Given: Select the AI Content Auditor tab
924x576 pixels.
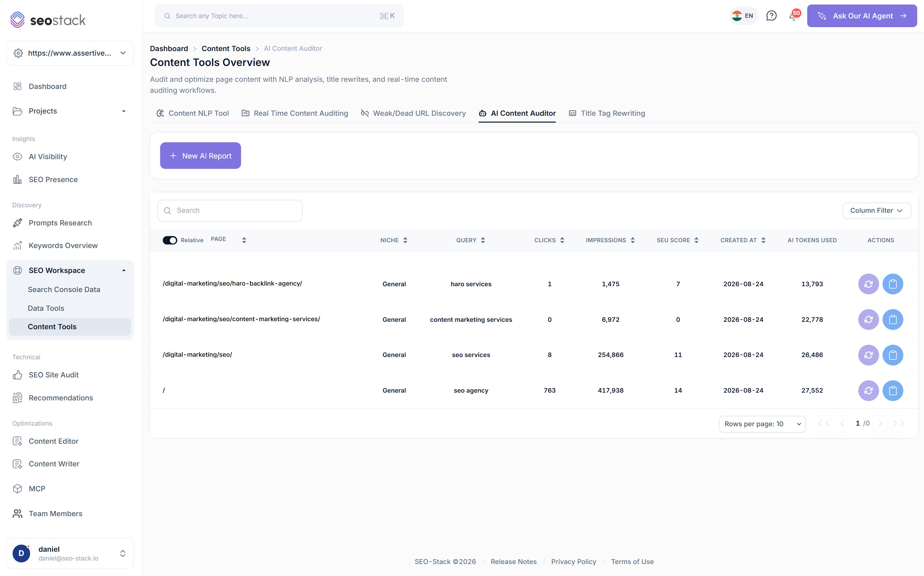Looking at the screenshot, I should click(x=517, y=113).
